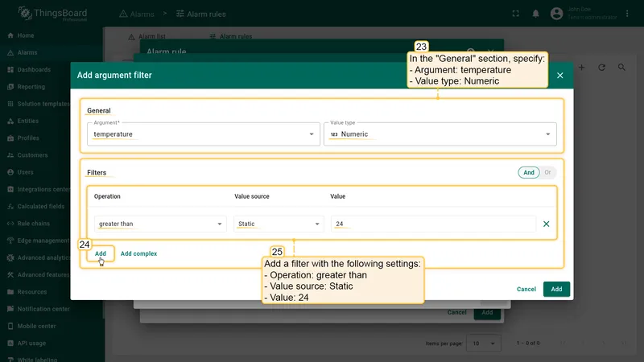Open the top-right three-dot menu

(627, 14)
